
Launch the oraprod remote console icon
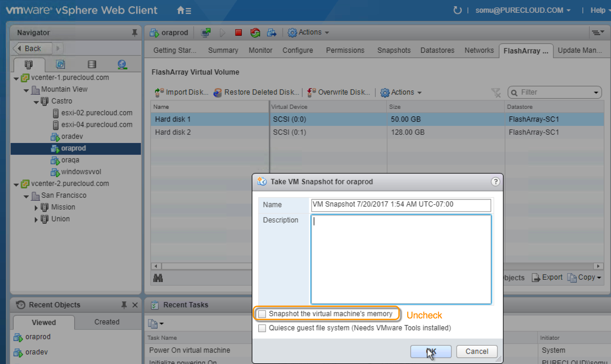[x=206, y=32]
